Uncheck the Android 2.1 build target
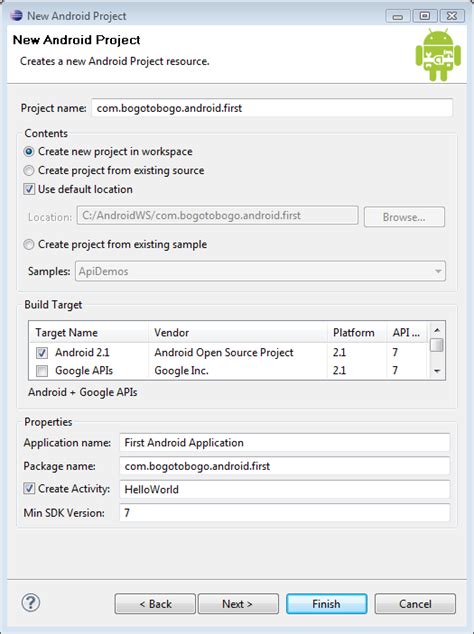 click(42, 353)
